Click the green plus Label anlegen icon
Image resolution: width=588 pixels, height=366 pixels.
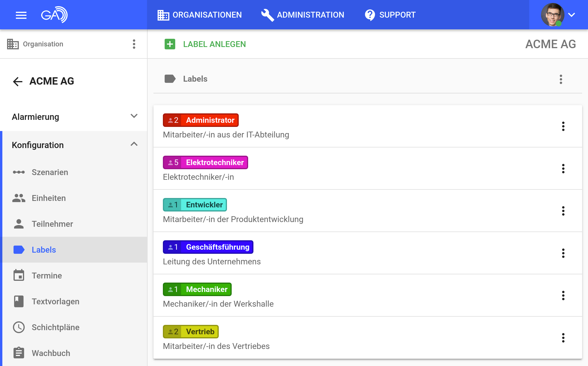point(170,44)
